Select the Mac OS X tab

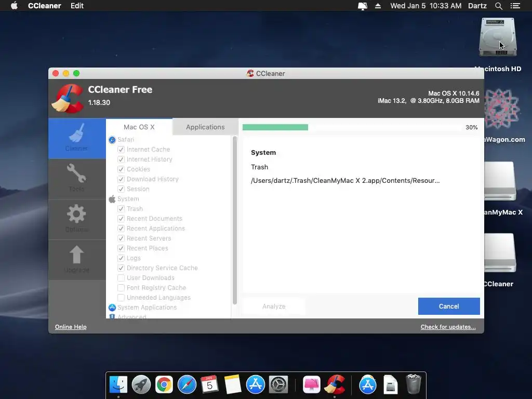139,127
